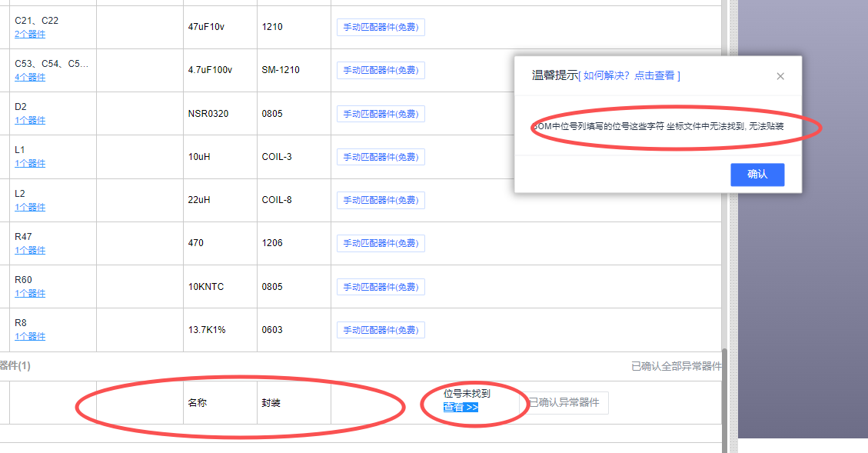Screen dimensions: 868x453
Task: Close the 温馨提示 dialog with X
Action: [780, 76]
